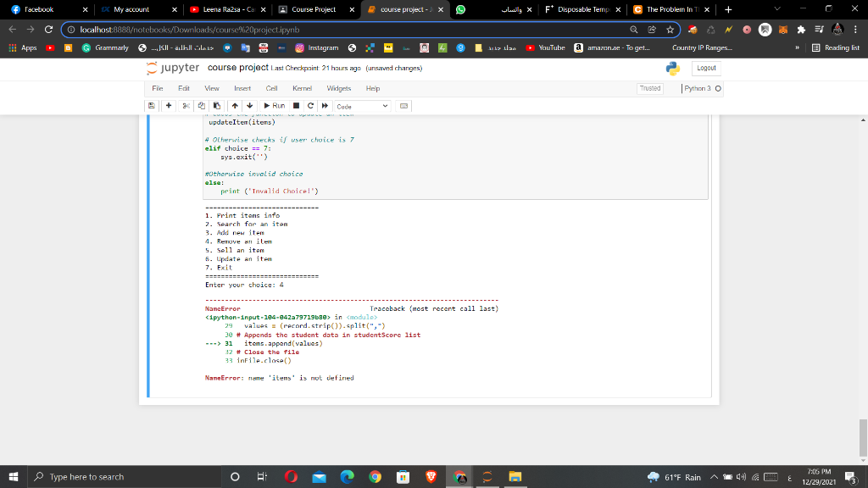Click the page vertical scrollbar thumb
868x488 pixels.
point(863,437)
